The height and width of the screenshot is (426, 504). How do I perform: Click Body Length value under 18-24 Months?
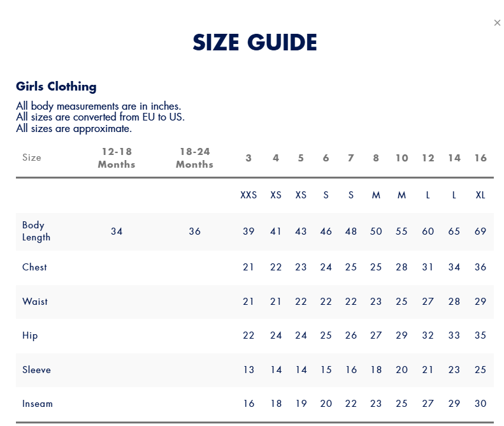coord(194,231)
